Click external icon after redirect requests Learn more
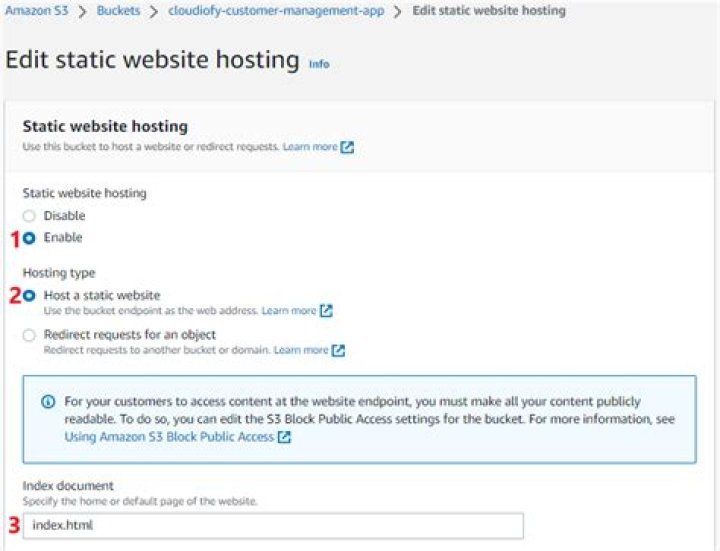This screenshot has width=720, height=551. (x=338, y=350)
